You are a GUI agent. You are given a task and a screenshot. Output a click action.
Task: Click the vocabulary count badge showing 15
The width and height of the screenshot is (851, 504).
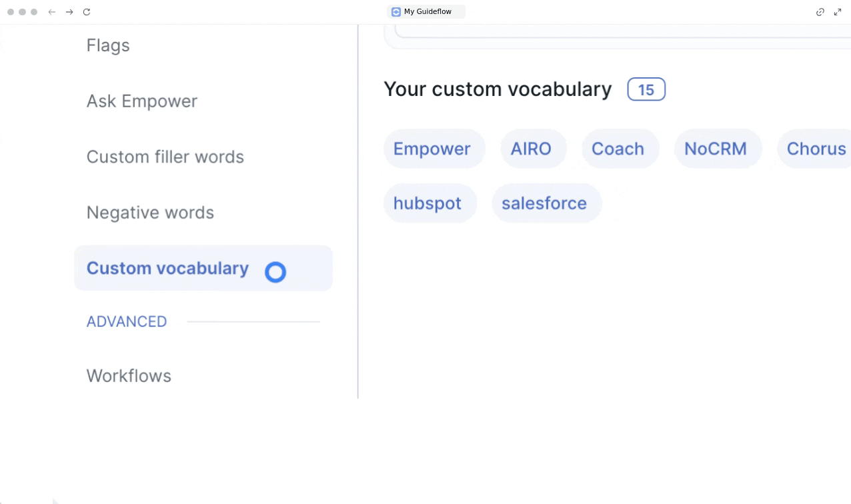click(x=646, y=89)
